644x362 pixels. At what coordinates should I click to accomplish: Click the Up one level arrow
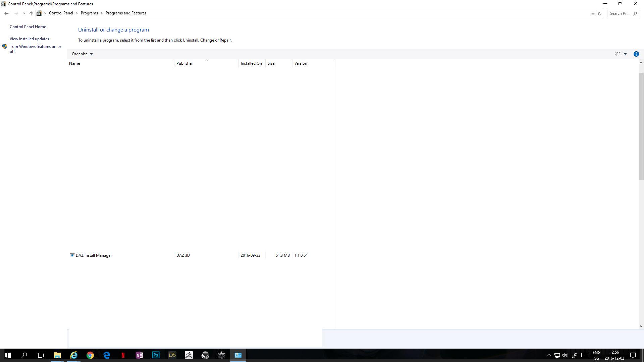[31, 13]
